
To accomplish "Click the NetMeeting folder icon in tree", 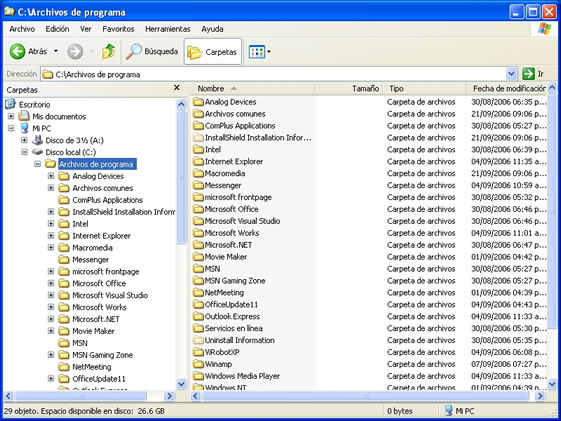I will tap(64, 367).
